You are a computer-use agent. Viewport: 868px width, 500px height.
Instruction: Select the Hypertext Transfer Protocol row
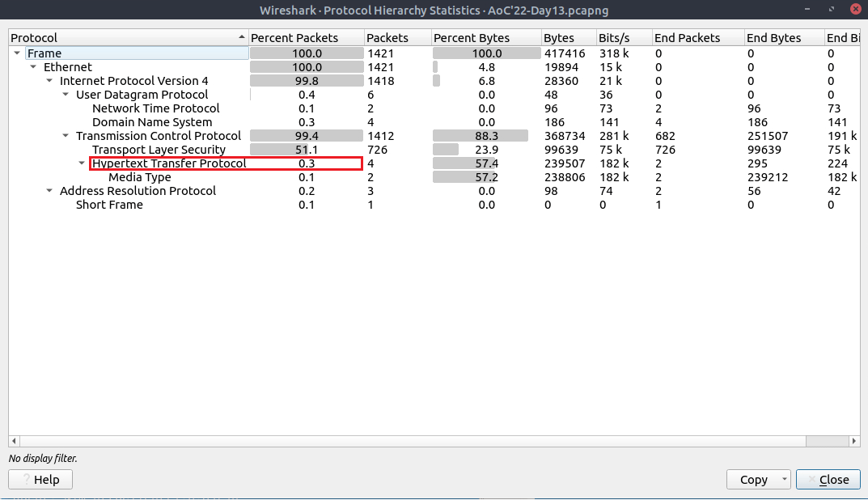pos(434,163)
